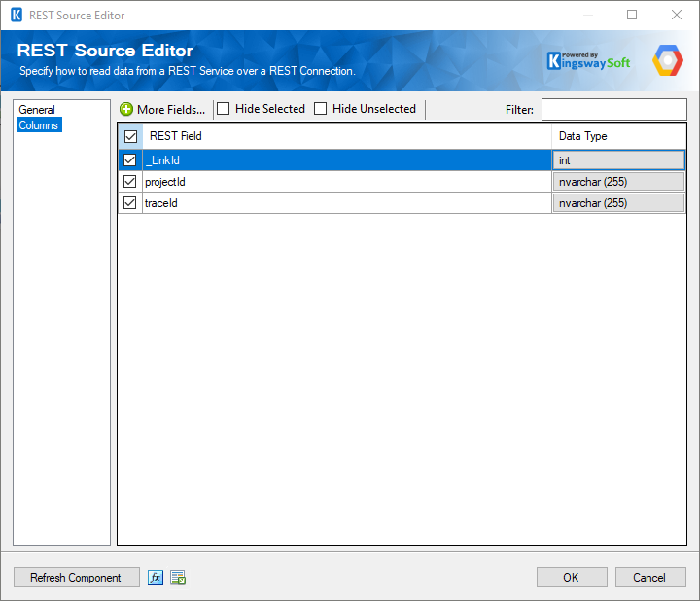This screenshot has width=700, height=601.
Task: Uncheck the projectId field checkbox
Action: [130, 181]
